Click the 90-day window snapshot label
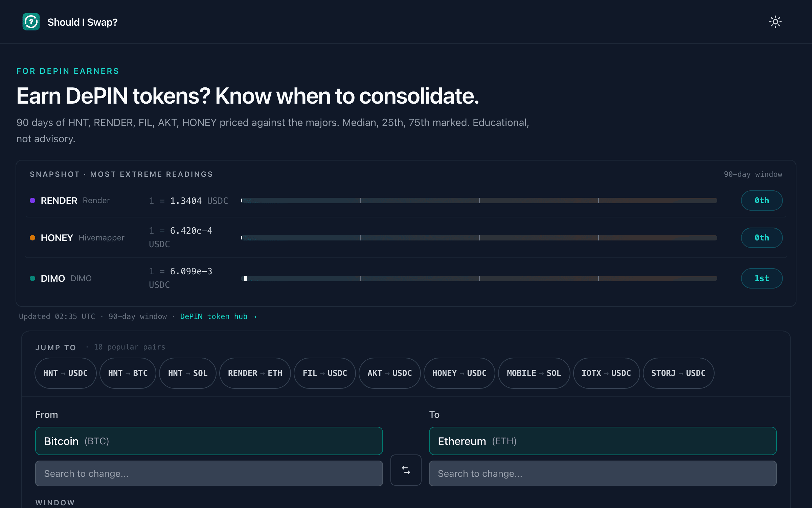812x508 pixels. coord(753,174)
